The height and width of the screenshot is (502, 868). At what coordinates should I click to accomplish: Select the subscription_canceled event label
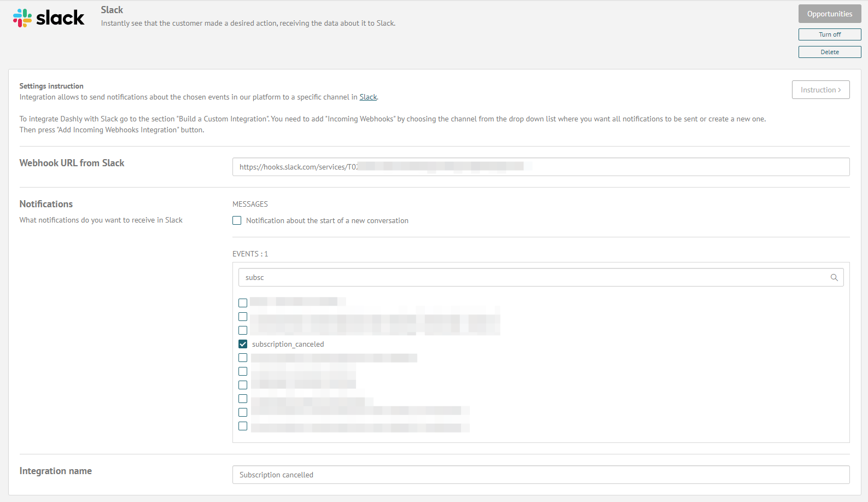pyautogui.click(x=288, y=344)
